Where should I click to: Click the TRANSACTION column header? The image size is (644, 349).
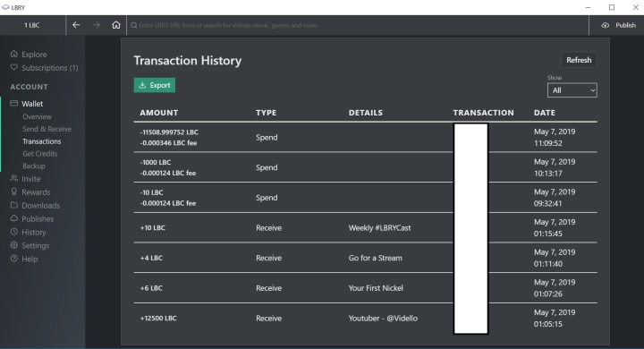pyautogui.click(x=483, y=113)
